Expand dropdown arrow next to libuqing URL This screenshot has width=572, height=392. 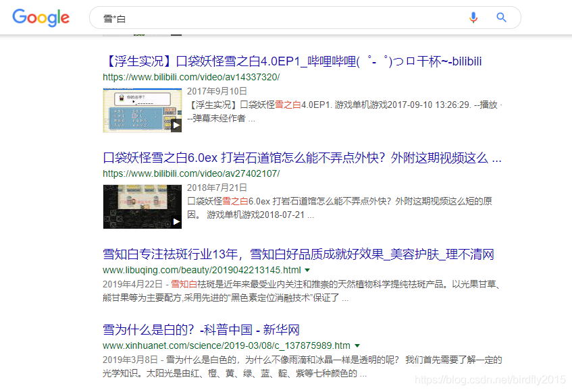pos(307,271)
